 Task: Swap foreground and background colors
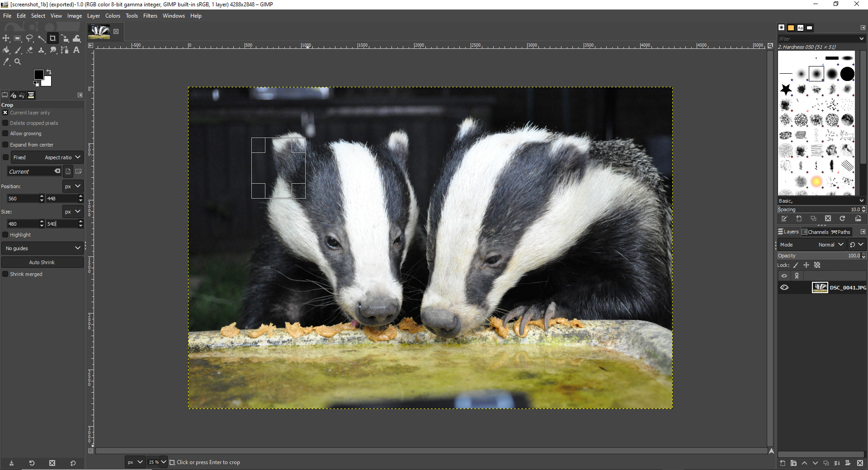(49, 72)
